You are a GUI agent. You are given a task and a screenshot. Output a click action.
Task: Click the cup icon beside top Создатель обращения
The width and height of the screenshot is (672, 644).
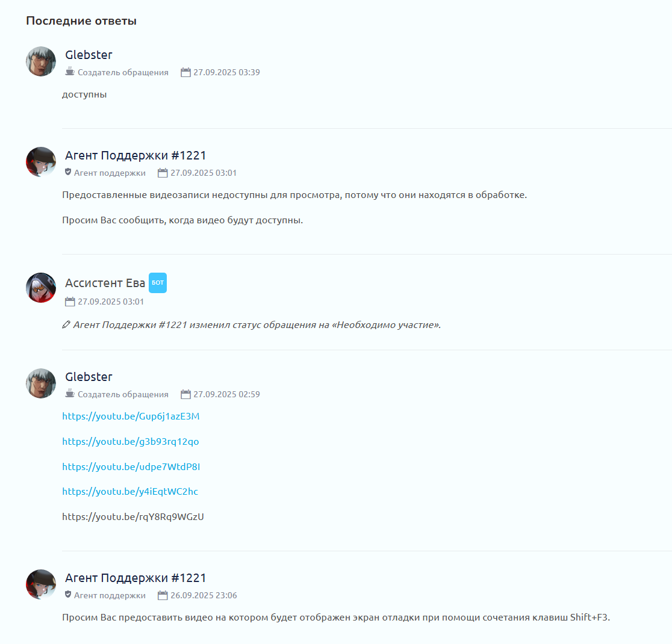tap(70, 71)
